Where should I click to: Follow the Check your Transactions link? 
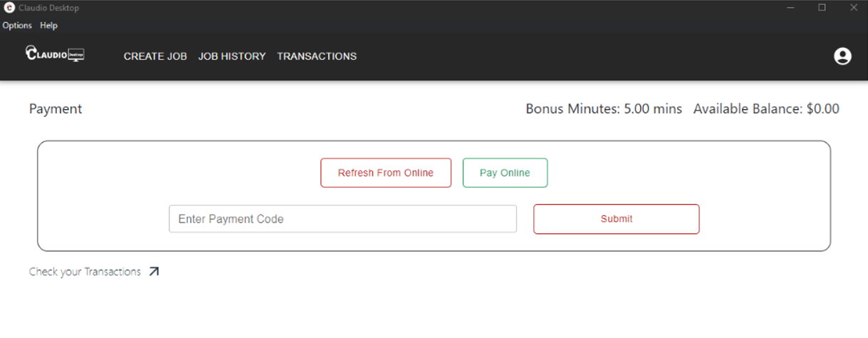click(85, 272)
